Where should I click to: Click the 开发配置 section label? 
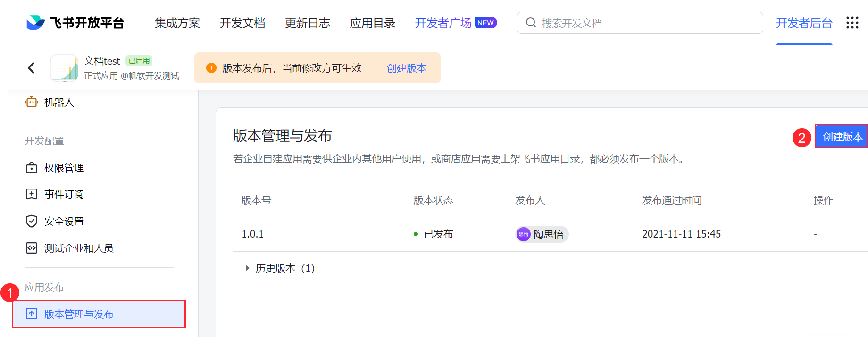click(44, 141)
